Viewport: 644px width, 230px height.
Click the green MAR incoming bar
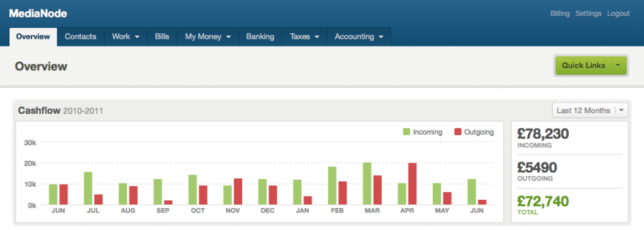(x=367, y=183)
